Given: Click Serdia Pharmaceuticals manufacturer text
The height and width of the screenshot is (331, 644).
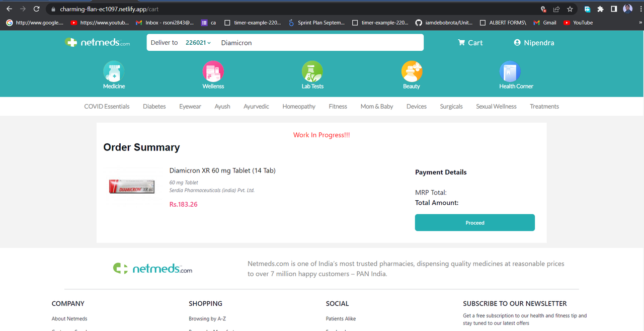Looking at the screenshot, I should (212, 191).
